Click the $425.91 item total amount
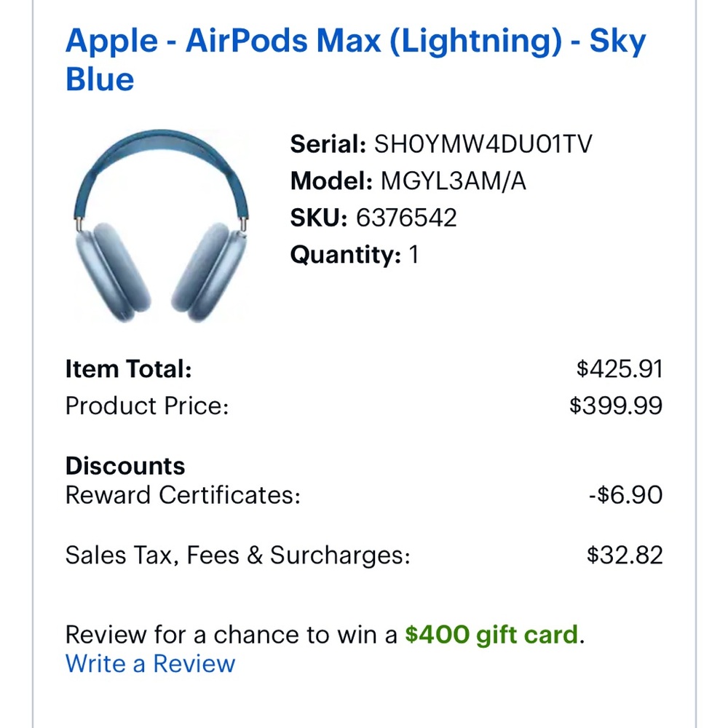Screen dimensions: 728x728 tap(620, 368)
